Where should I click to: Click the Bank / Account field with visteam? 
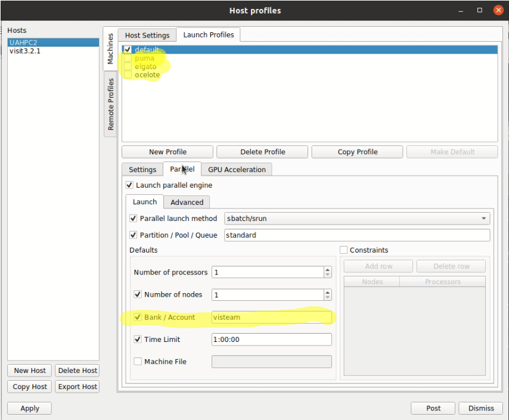pos(272,317)
